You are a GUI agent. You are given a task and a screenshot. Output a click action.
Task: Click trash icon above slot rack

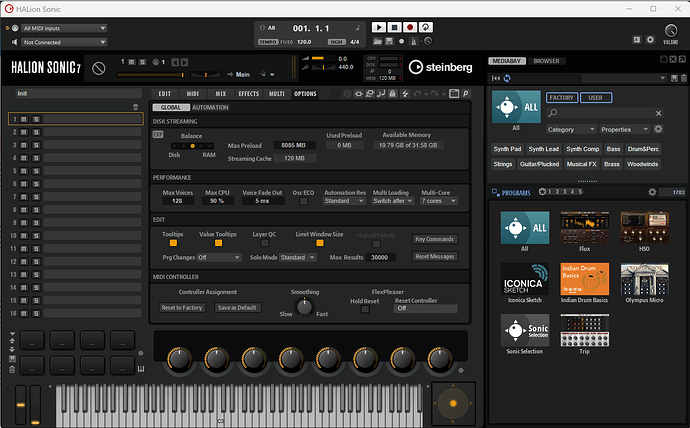136,107
